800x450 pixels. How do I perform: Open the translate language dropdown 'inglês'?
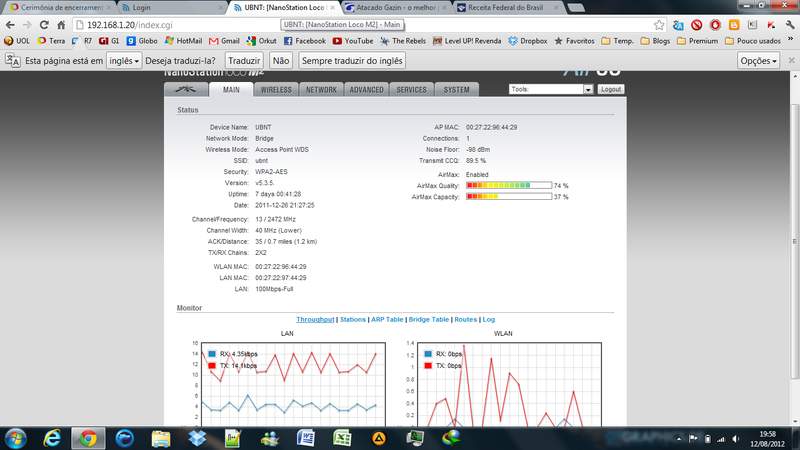(x=124, y=61)
